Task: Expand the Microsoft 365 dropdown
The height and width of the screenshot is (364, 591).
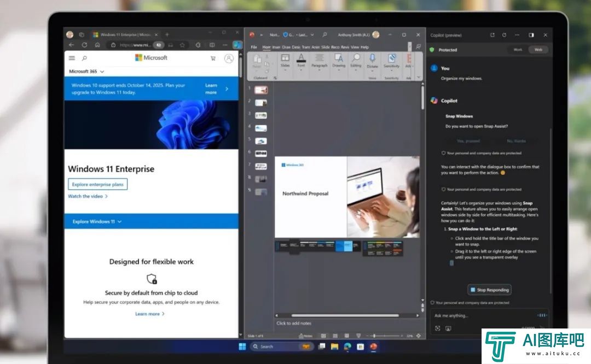Action: (x=86, y=71)
